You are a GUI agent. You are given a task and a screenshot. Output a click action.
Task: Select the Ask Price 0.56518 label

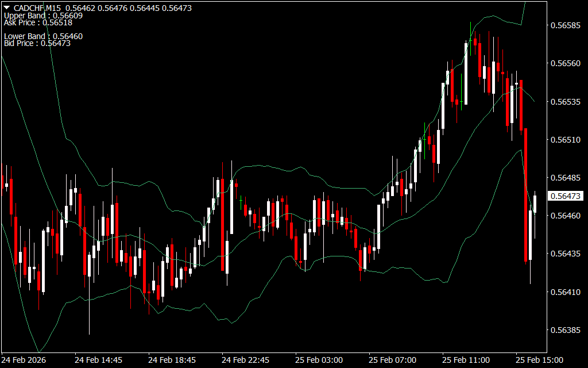[38, 22]
